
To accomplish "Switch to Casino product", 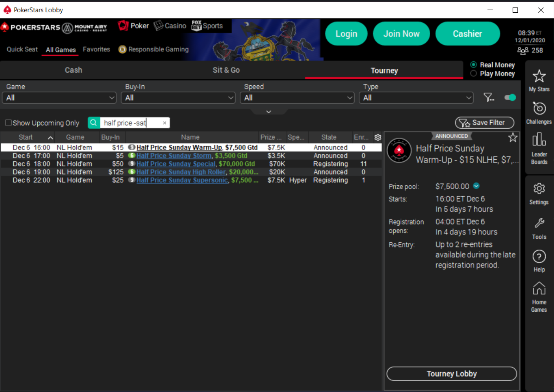I will (x=170, y=26).
